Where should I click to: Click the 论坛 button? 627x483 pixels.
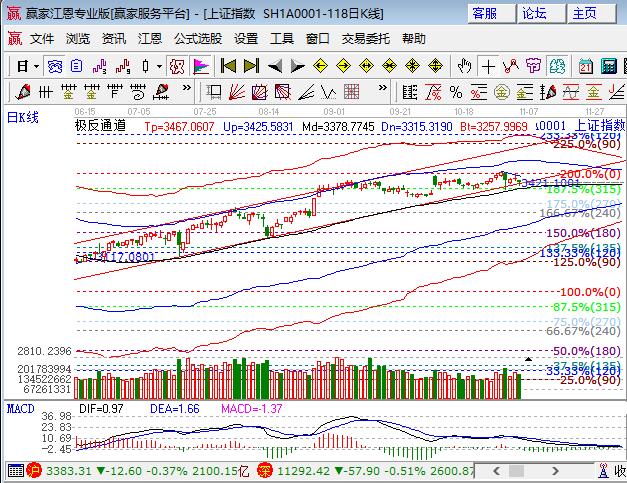pos(534,13)
